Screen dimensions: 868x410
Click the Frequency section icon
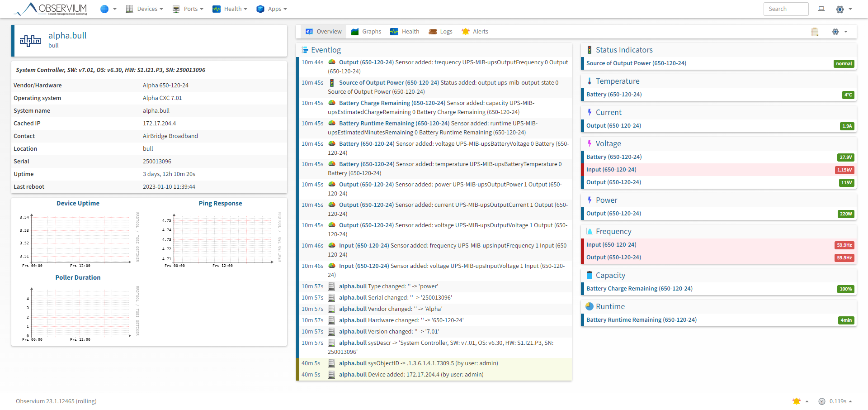590,231
